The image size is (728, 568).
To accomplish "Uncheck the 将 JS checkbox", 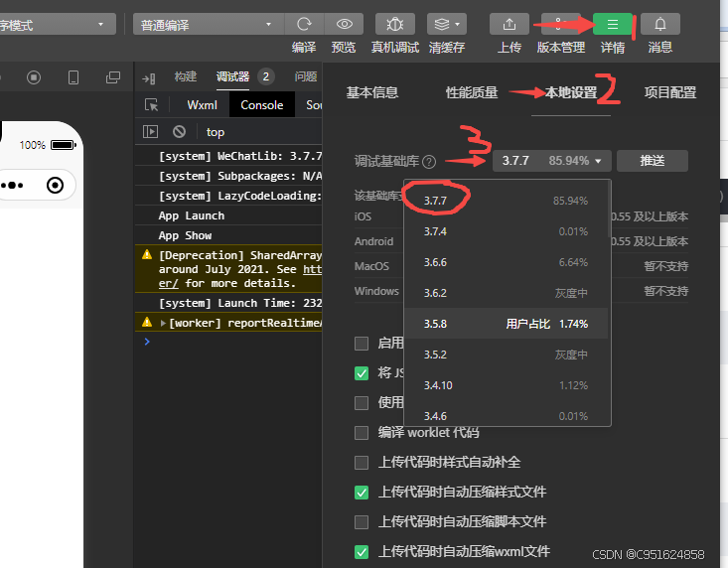I will 362,373.
